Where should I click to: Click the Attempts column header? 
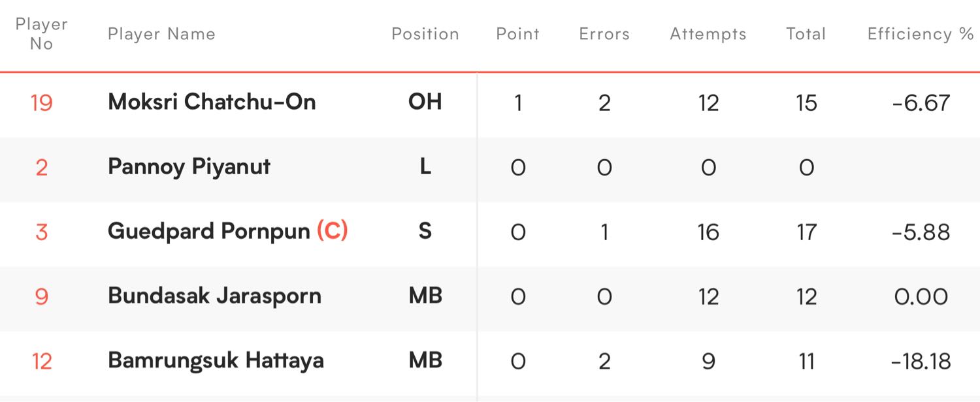[708, 34]
